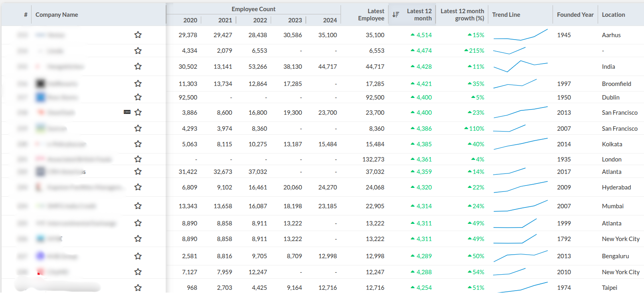Screen dimensions: 644x295
Task: Open the trend line chart in the India row
Action: tap(520, 66)
